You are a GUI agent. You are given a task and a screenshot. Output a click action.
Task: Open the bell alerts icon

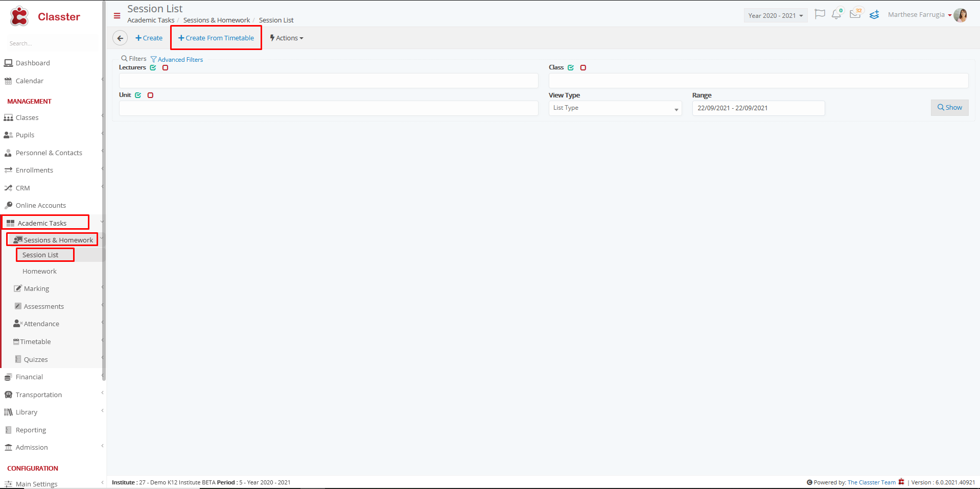pyautogui.click(x=836, y=14)
